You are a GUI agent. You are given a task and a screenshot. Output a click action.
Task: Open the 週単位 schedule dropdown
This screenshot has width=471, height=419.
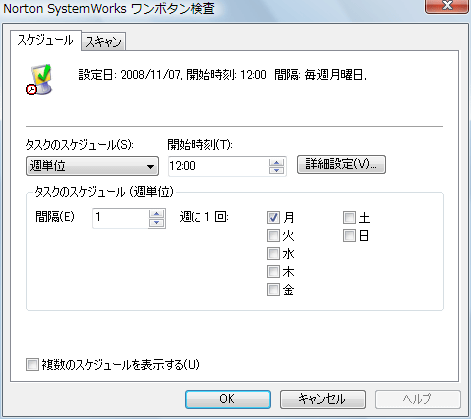(92, 166)
